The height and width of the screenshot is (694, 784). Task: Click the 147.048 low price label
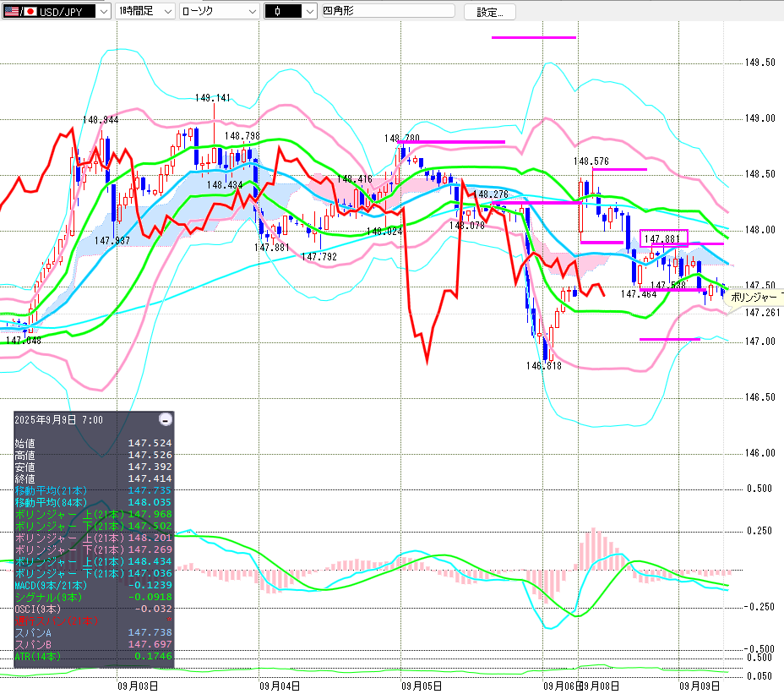(x=24, y=341)
